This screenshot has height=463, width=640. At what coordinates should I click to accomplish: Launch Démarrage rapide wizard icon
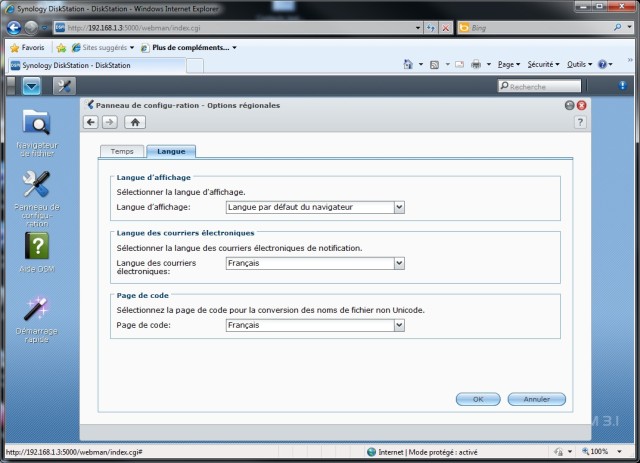point(37,308)
